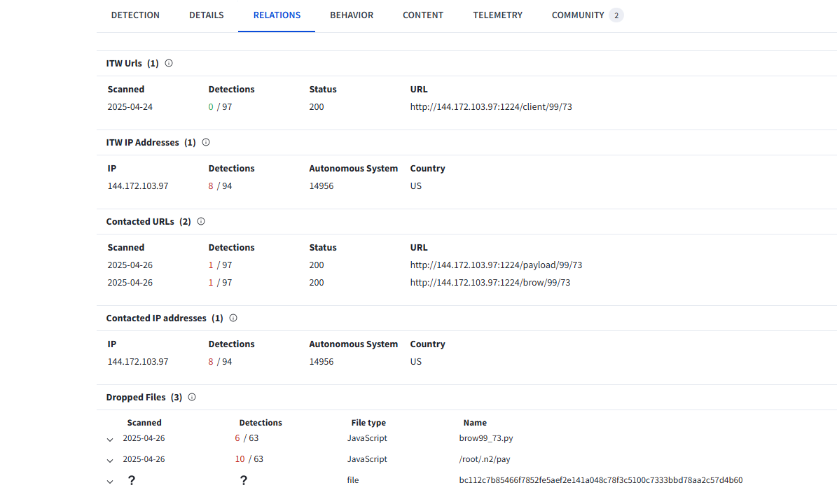Screen dimensions: 837x504
Task: Open the COMMUNITY tab
Action: pyautogui.click(x=587, y=15)
